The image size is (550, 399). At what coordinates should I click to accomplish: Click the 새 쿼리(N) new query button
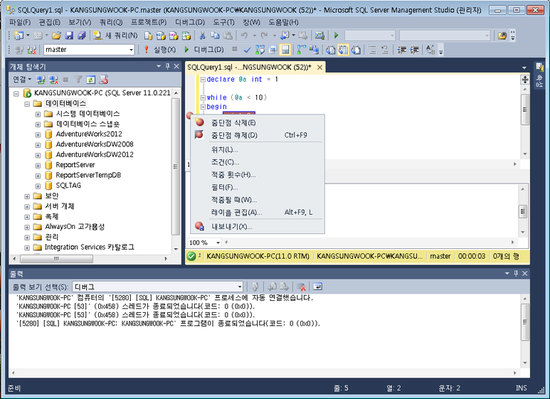115,35
